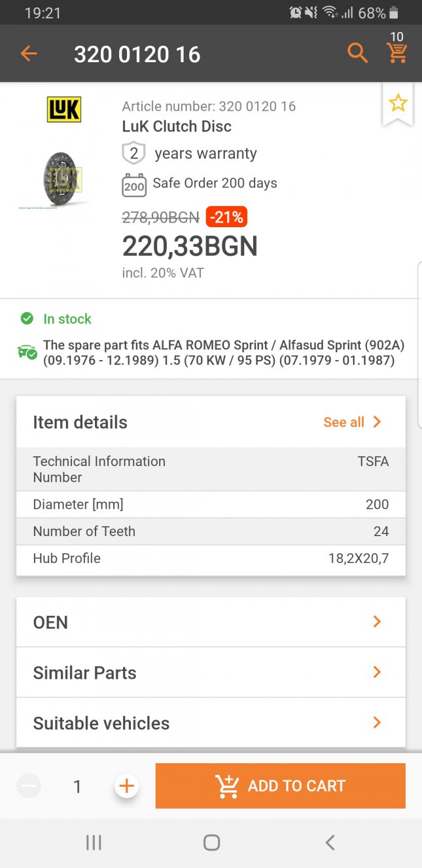Expand the OEN section

[x=211, y=622]
